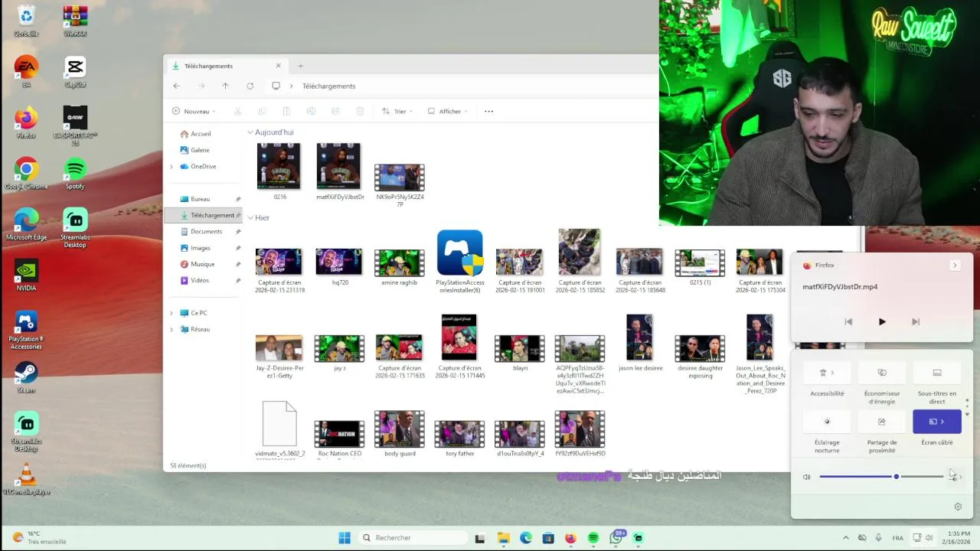
Task: Open Vidéos in the sidebar
Action: pyautogui.click(x=200, y=280)
